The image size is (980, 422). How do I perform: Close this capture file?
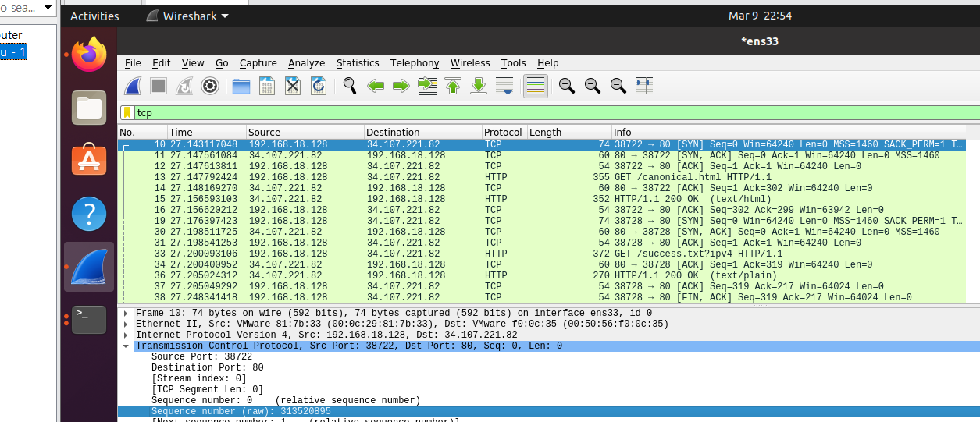293,86
